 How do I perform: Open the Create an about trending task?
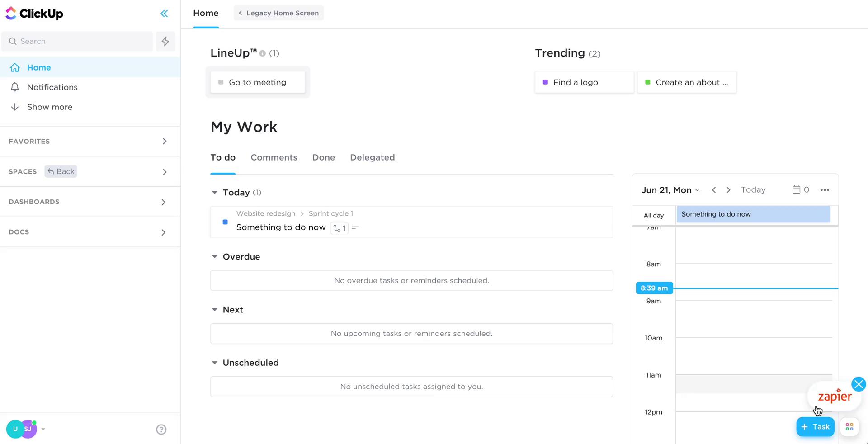click(687, 82)
